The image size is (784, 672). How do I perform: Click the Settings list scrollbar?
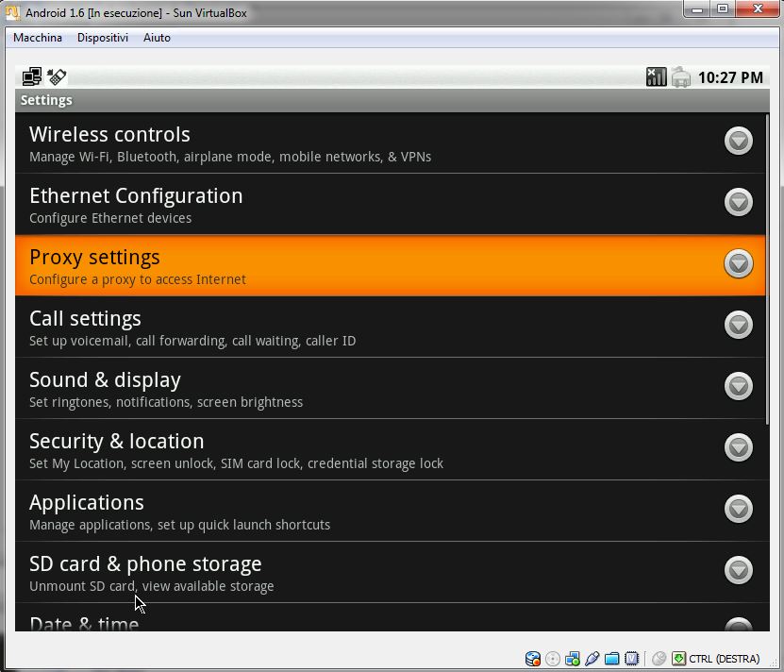tap(768, 270)
